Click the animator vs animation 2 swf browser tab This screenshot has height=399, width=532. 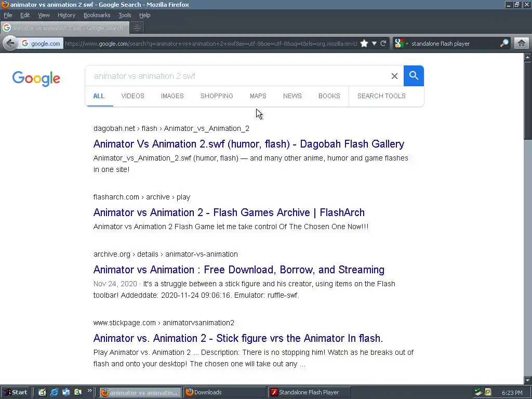click(x=65, y=28)
